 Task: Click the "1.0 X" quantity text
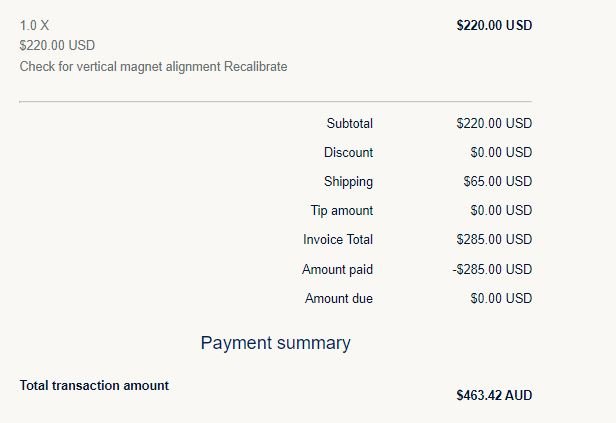coord(34,24)
